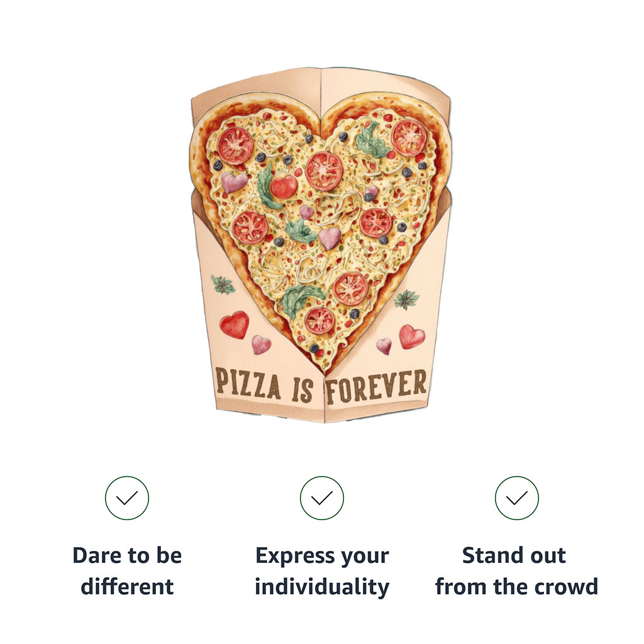This screenshot has height=644, width=644.
Task: Select the tomato slice in the pizza's upper-right lobe
Action: tap(409, 138)
